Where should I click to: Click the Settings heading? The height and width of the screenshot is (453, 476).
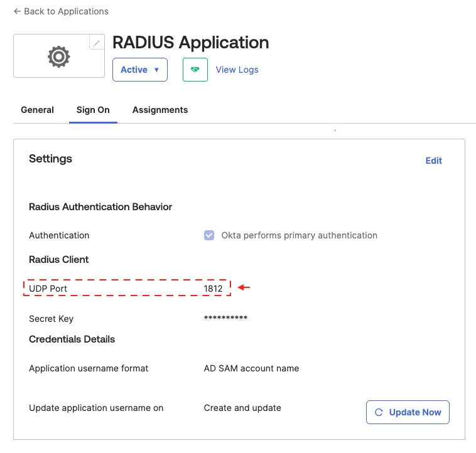tap(50, 159)
